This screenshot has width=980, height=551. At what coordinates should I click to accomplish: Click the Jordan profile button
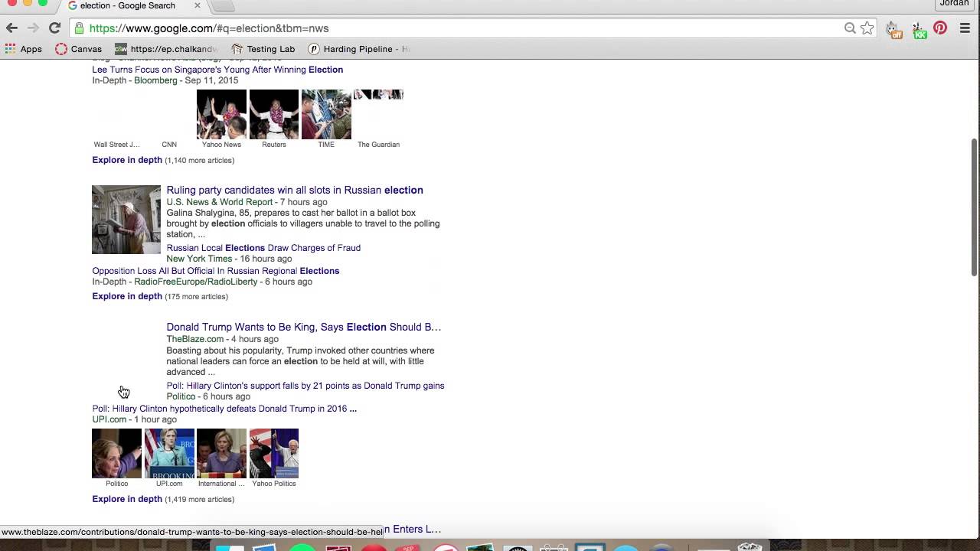point(955,4)
